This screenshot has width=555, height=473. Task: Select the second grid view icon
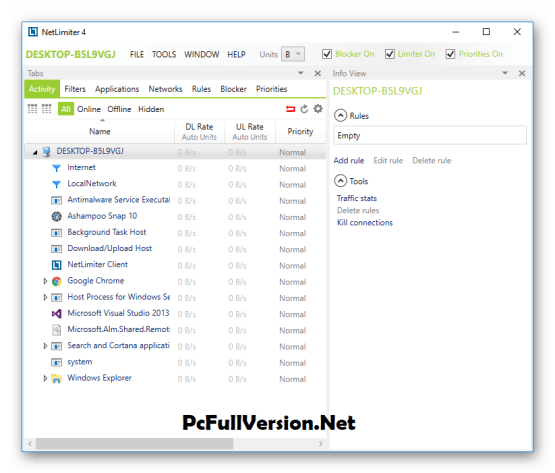click(x=46, y=109)
